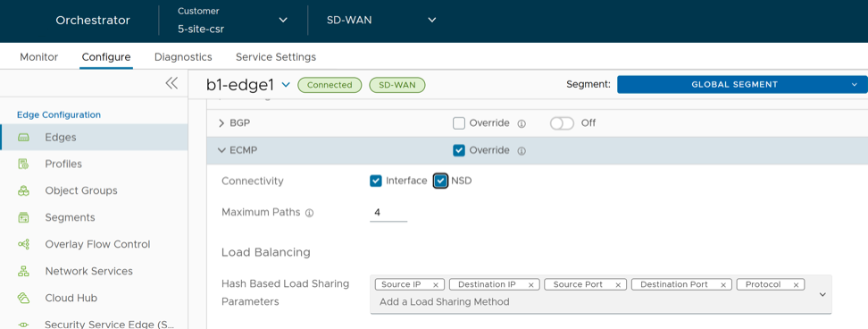Click the SD-WAN green badge
The image size is (868, 329).
pyautogui.click(x=396, y=85)
